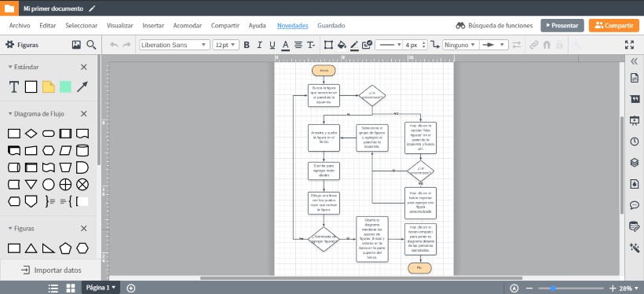
Task: Open the text options T icon
Action: (311, 45)
